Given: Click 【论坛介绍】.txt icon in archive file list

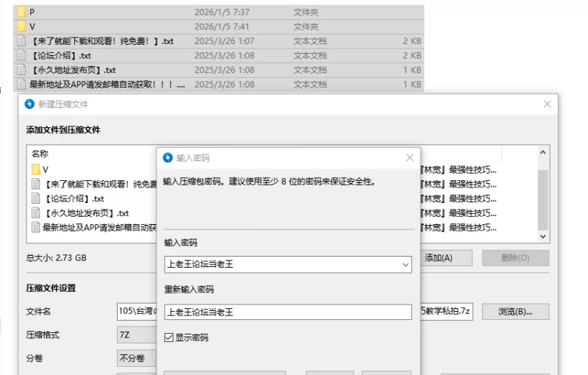Looking at the screenshot, I should (35, 199).
